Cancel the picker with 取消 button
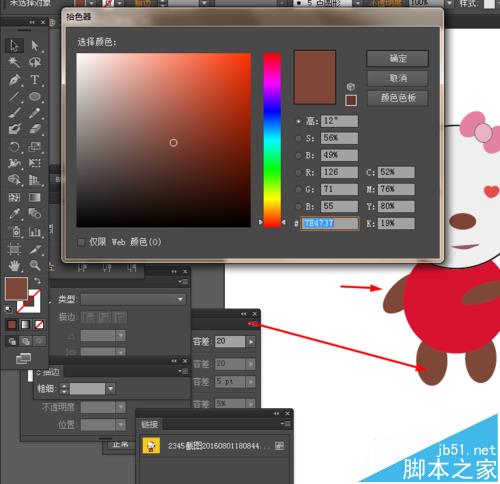This screenshot has height=484, width=500. click(x=398, y=78)
